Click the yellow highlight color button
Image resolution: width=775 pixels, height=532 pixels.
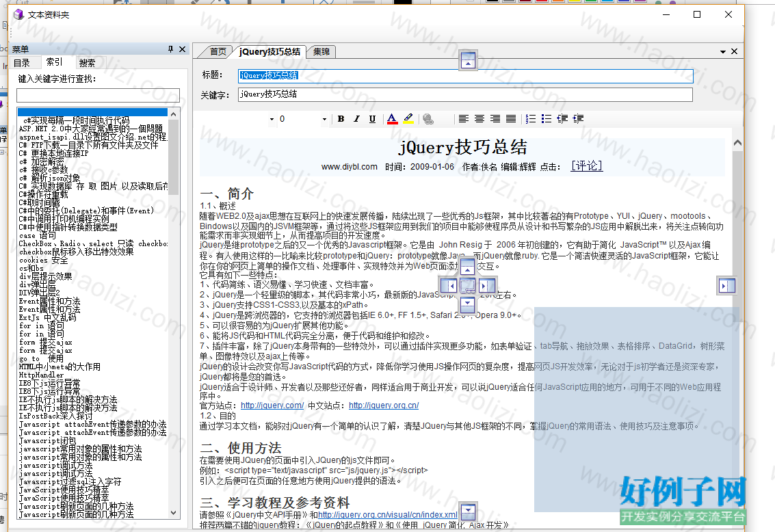(408, 118)
